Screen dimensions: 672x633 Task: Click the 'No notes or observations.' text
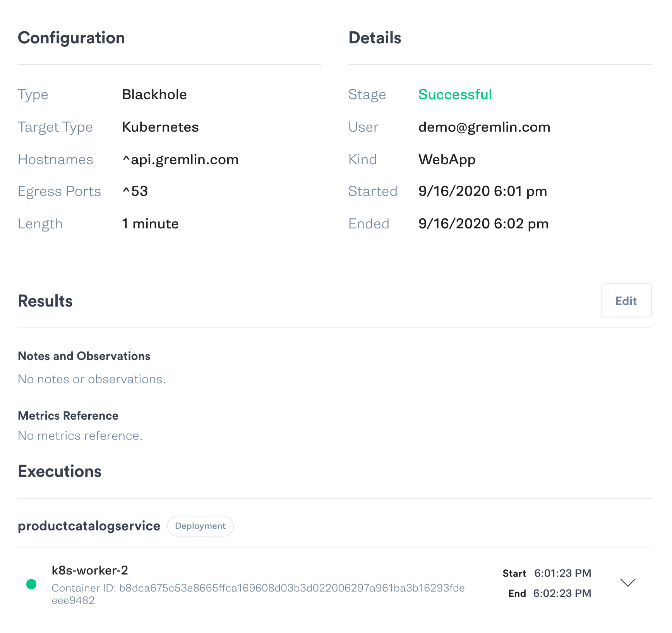tap(92, 379)
